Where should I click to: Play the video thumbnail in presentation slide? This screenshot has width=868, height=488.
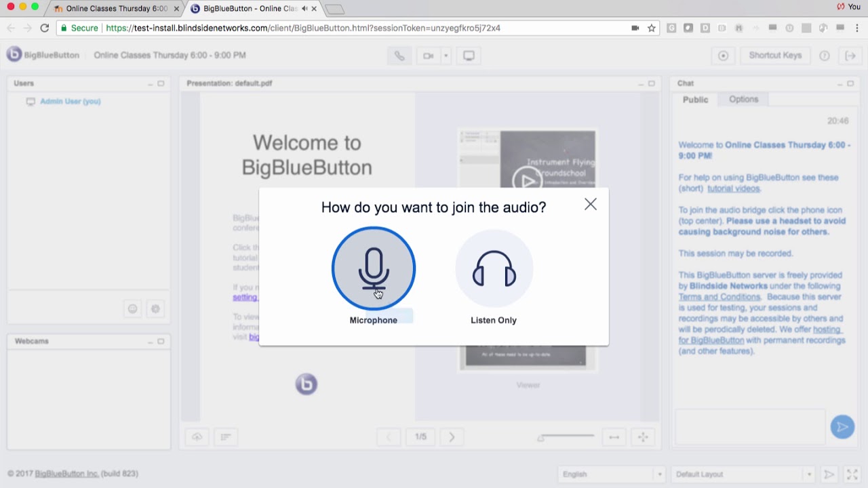[x=526, y=180]
